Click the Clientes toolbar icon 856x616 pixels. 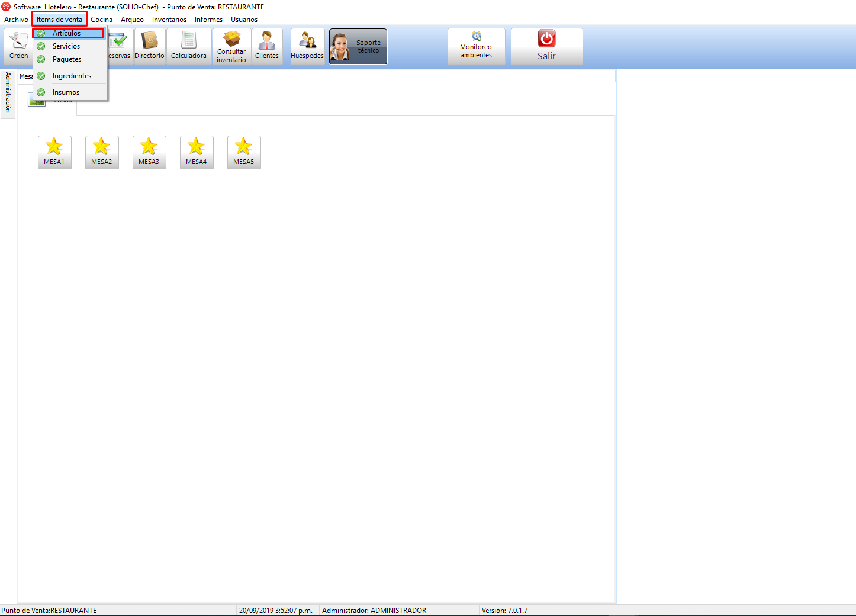pyautogui.click(x=267, y=46)
